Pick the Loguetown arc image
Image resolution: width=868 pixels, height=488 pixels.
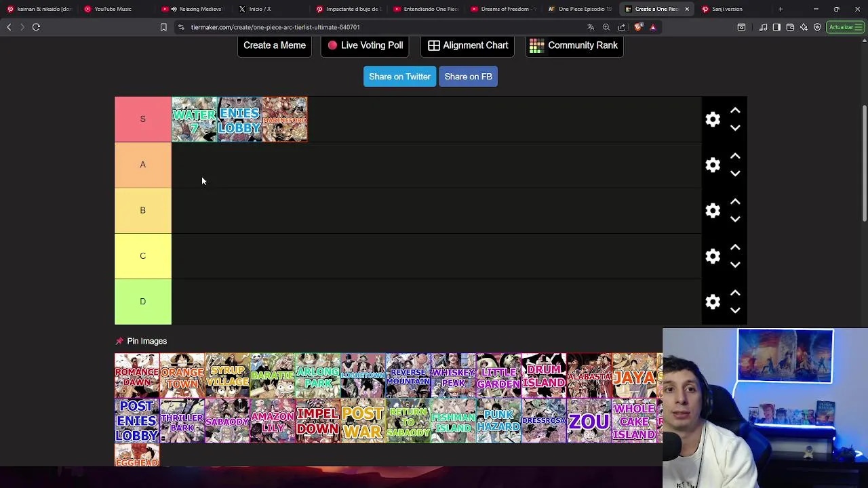pyautogui.click(x=363, y=375)
